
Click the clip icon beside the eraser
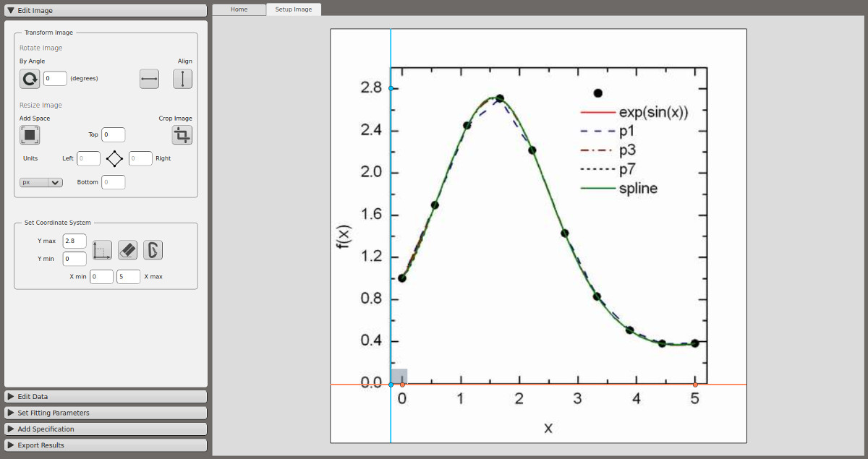click(x=153, y=250)
